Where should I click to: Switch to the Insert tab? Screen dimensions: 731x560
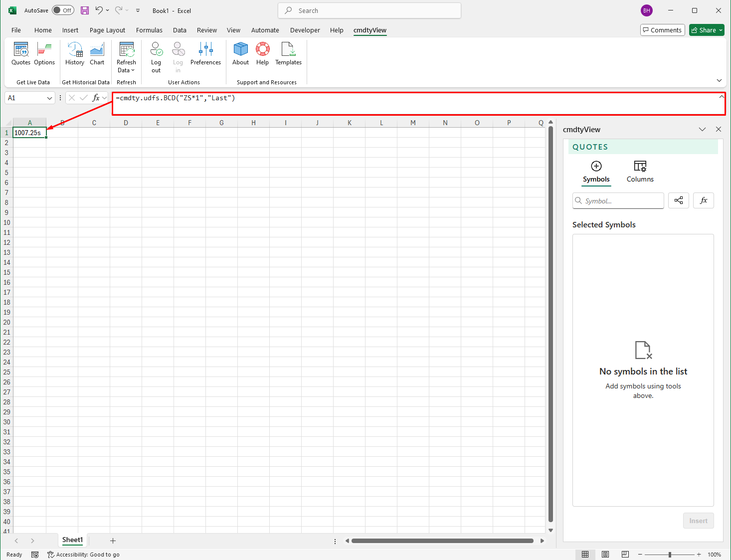[70, 30]
